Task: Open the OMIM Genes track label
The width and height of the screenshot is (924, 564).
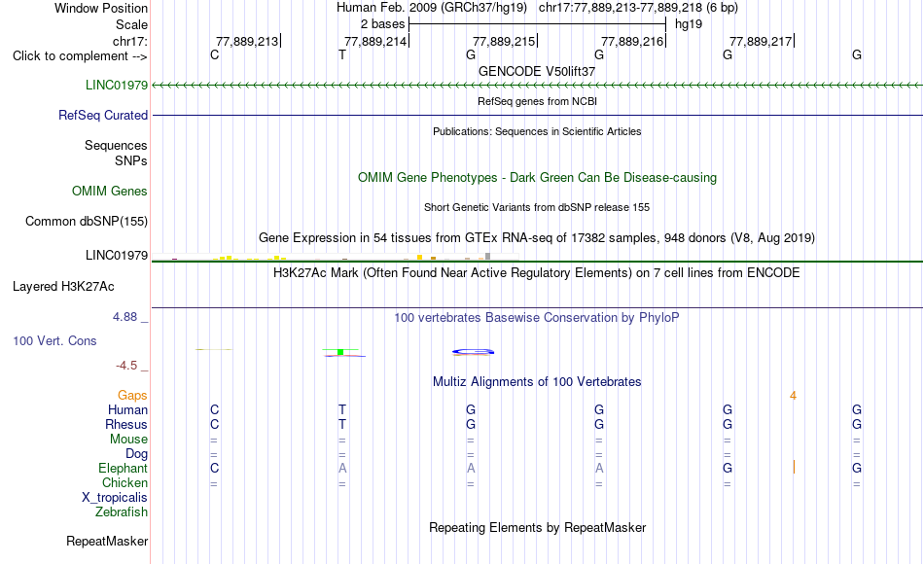Action: (110, 191)
